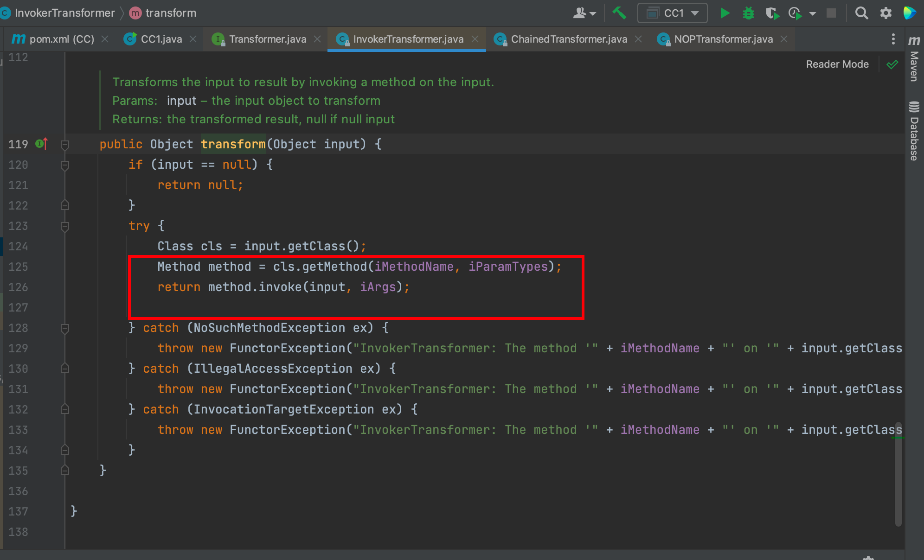Click fold end marker at line 134
The image size is (924, 560).
tap(65, 450)
